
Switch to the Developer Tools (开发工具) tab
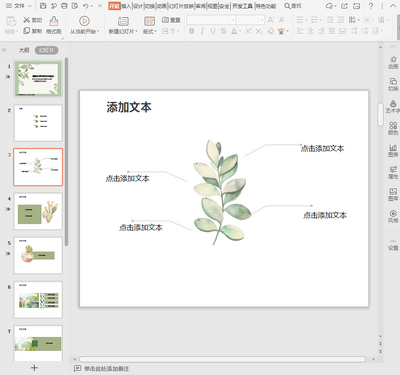242,6
